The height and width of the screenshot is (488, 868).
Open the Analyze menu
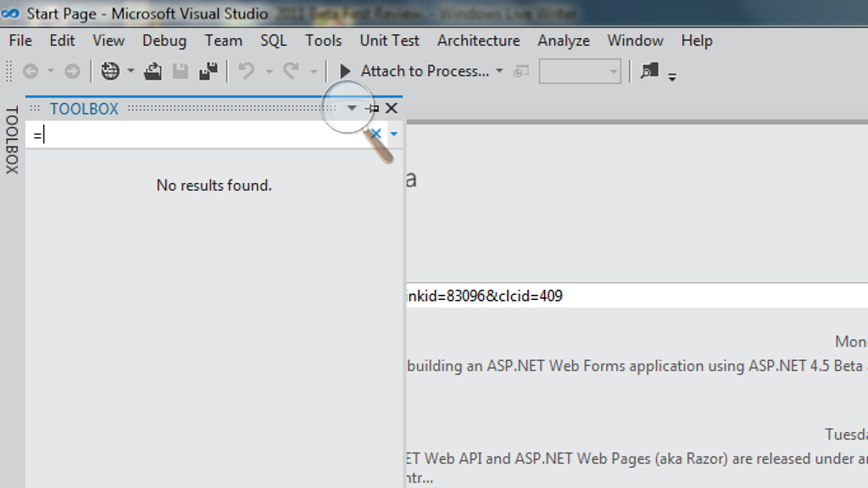point(564,41)
